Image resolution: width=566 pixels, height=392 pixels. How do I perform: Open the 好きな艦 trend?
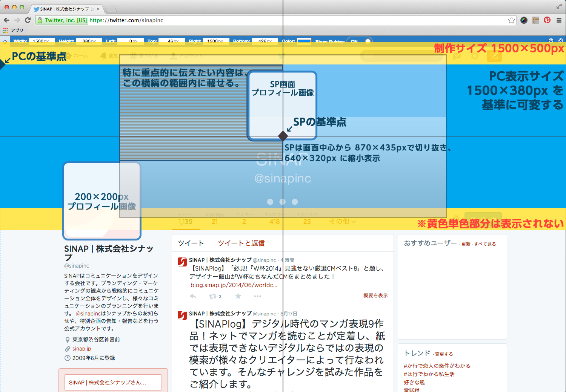pyautogui.click(x=414, y=382)
